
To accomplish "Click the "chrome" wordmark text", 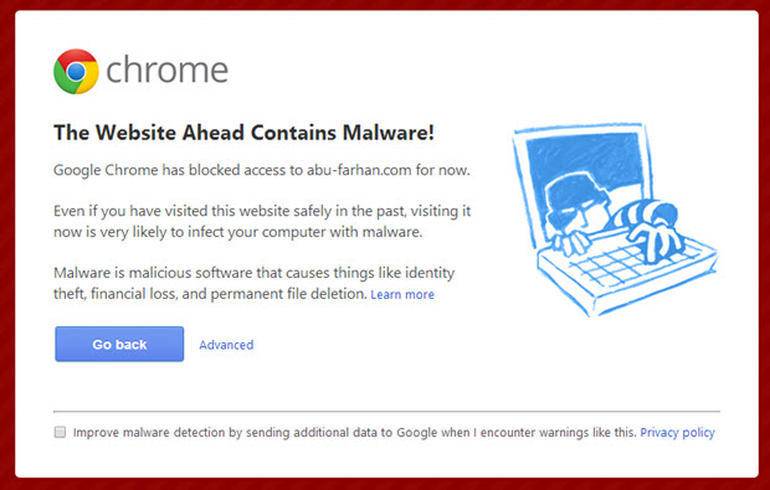I will pos(167,71).
